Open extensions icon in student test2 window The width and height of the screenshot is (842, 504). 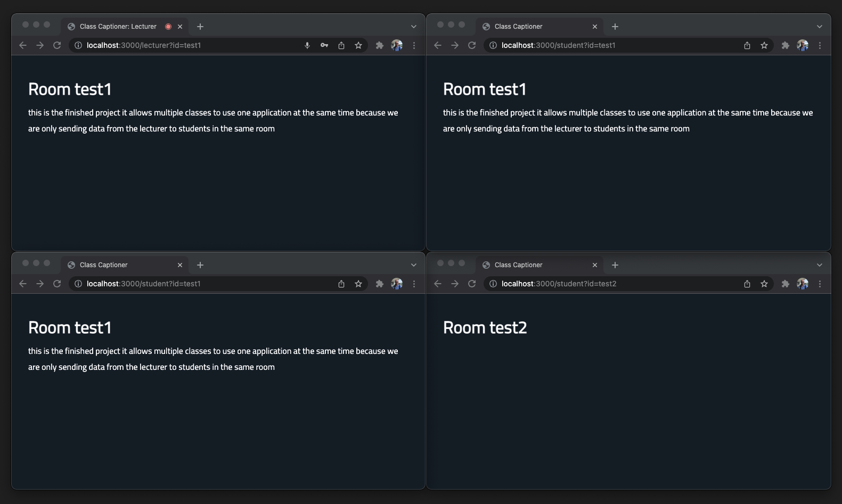(786, 284)
